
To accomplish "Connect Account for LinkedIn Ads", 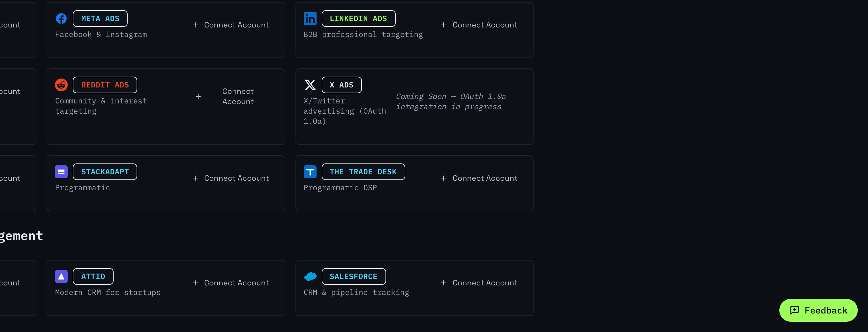I will click(479, 25).
